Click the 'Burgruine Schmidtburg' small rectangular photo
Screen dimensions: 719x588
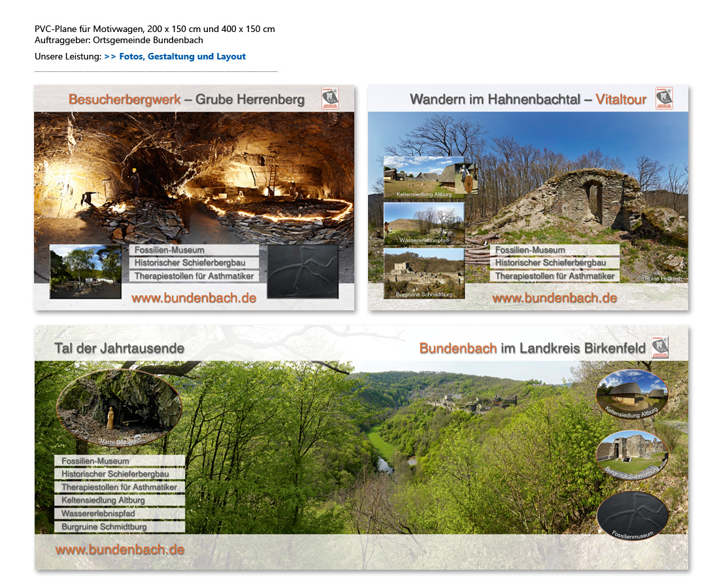click(424, 273)
